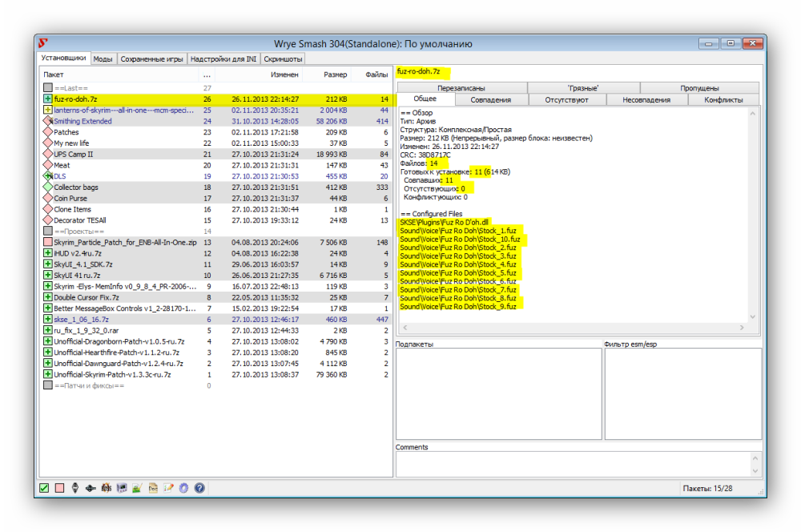Click the diamond icon beside UPS Camp II
The image size is (801, 532).
pyautogui.click(x=47, y=154)
